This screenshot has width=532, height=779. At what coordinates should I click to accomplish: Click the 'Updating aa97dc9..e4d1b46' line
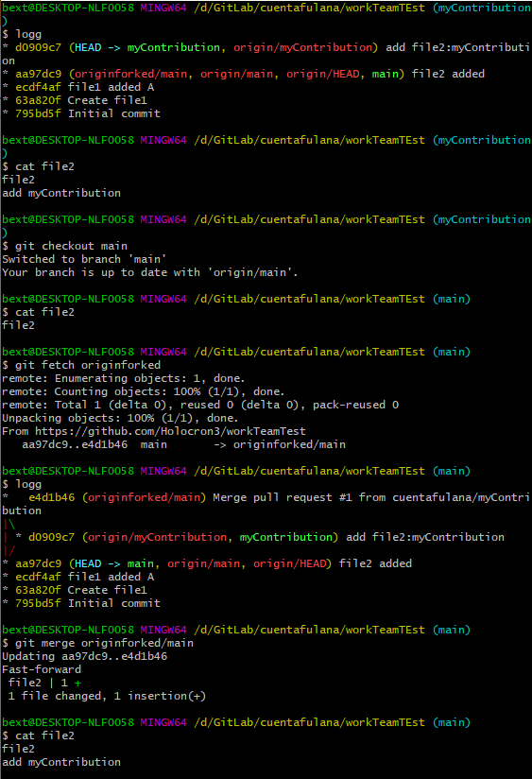pos(84,656)
